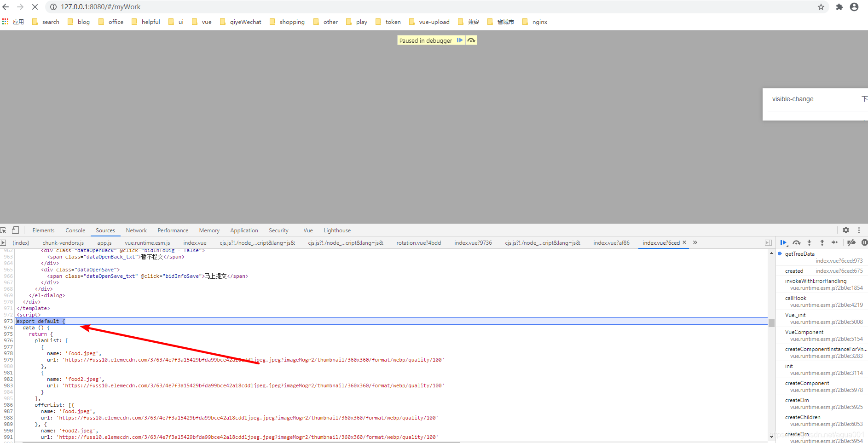Click the code editor vertical scrollbar thumb
The height and width of the screenshot is (443, 868).
pyautogui.click(x=771, y=323)
